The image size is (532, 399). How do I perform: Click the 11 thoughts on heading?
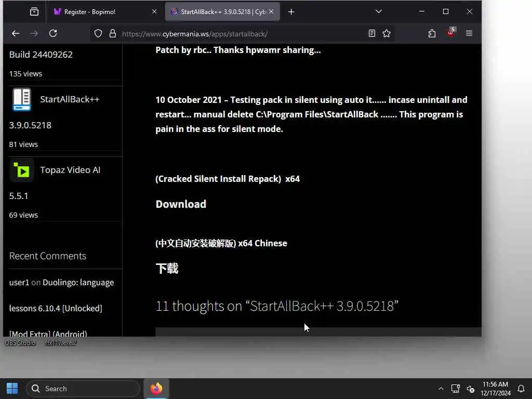[x=277, y=306]
